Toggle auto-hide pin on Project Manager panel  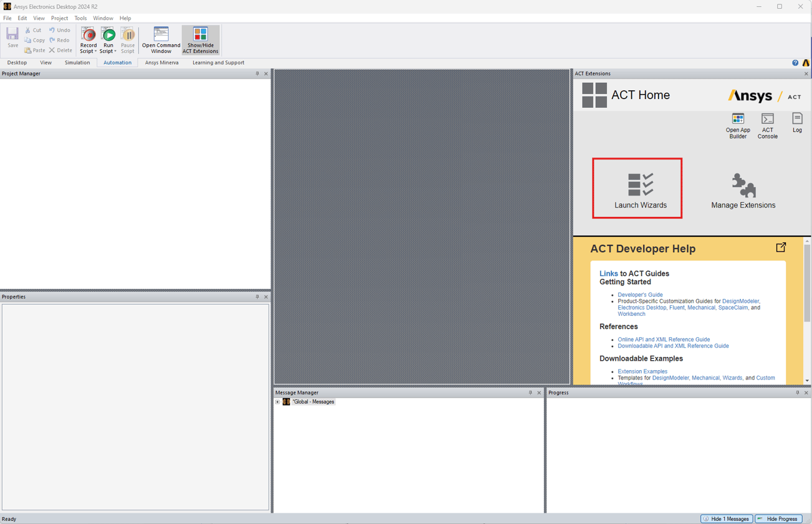[x=257, y=73]
